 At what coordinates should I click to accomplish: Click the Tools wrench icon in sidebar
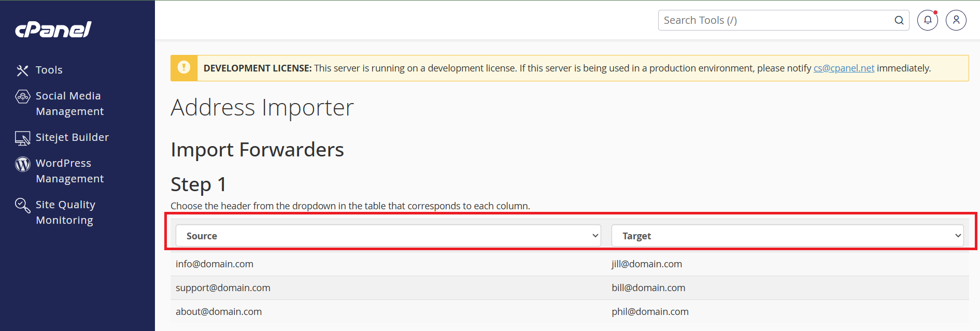[x=22, y=70]
